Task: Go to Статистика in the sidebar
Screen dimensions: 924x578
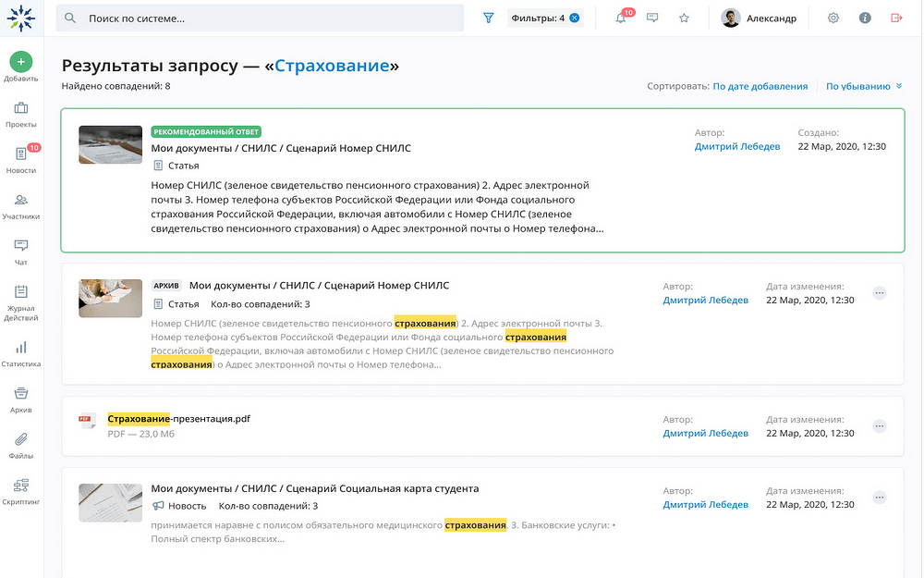Action: click(x=21, y=353)
